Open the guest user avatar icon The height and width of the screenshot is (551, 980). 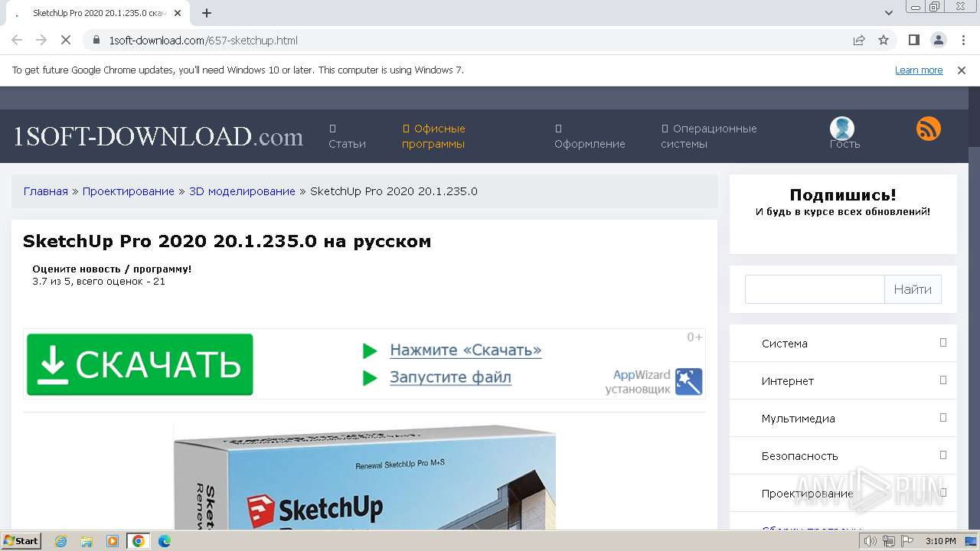pos(842,129)
